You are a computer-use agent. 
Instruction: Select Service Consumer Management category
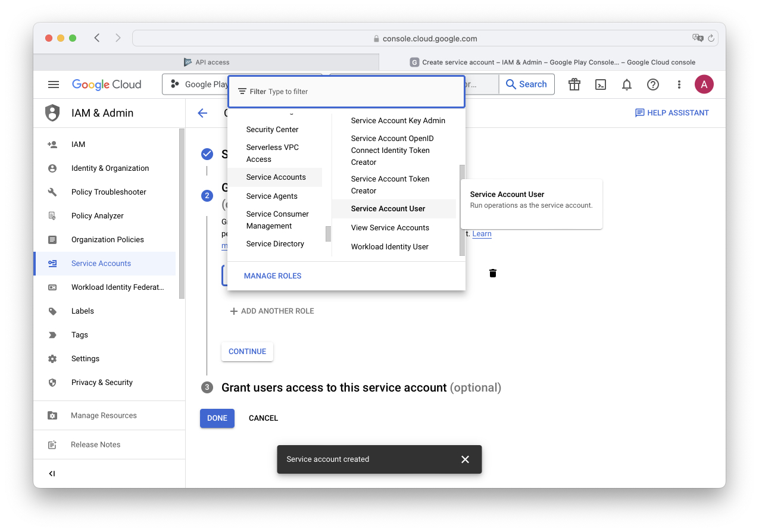pos(275,220)
